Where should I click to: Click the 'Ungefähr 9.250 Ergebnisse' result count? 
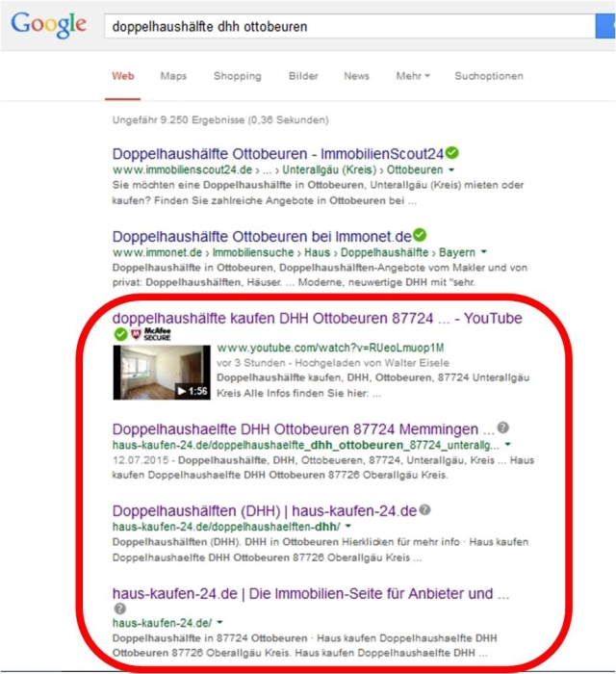click(x=220, y=120)
